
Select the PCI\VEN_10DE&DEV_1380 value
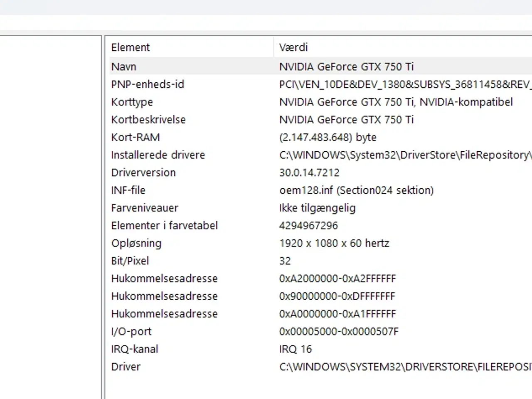point(405,84)
